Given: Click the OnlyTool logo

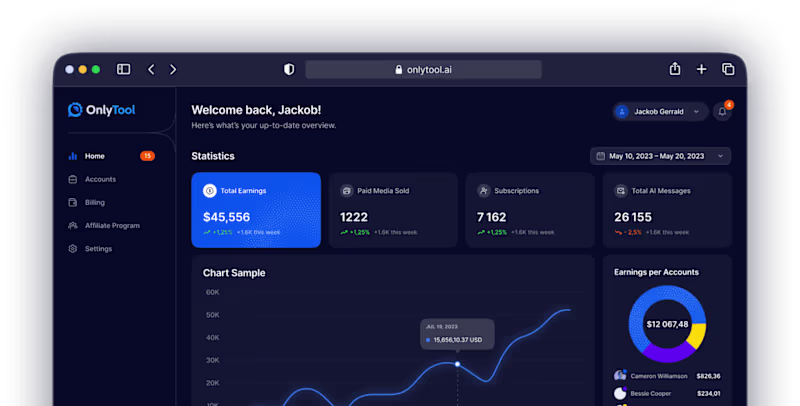Looking at the screenshot, I should coord(102,110).
